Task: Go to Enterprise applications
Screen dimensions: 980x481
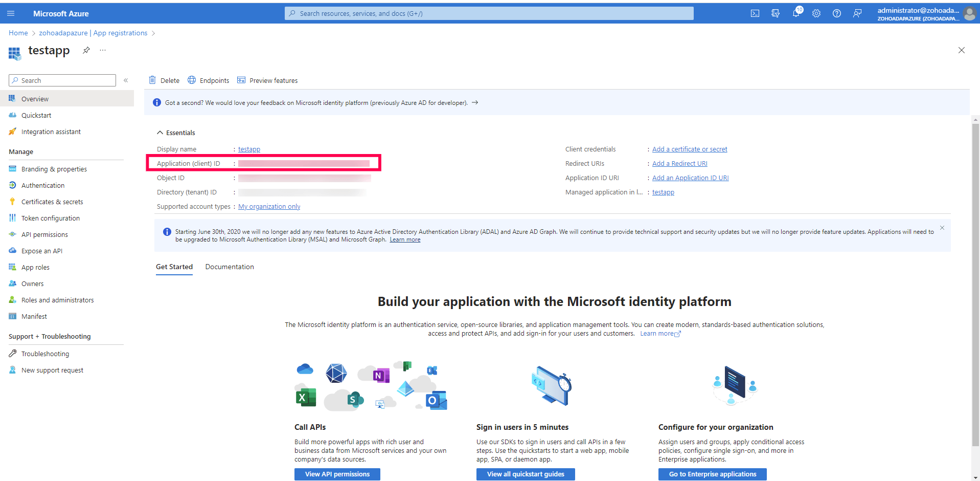Action: point(712,474)
